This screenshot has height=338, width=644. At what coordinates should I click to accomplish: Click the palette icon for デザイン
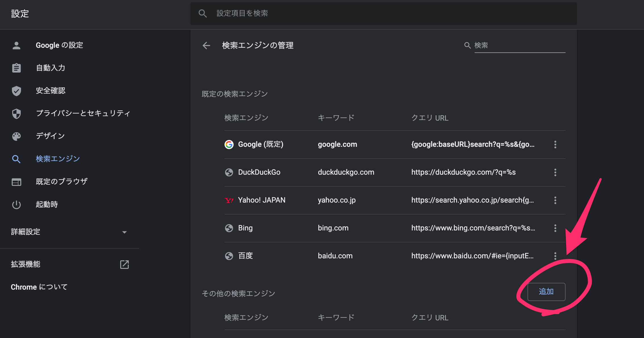(x=16, y=136)
